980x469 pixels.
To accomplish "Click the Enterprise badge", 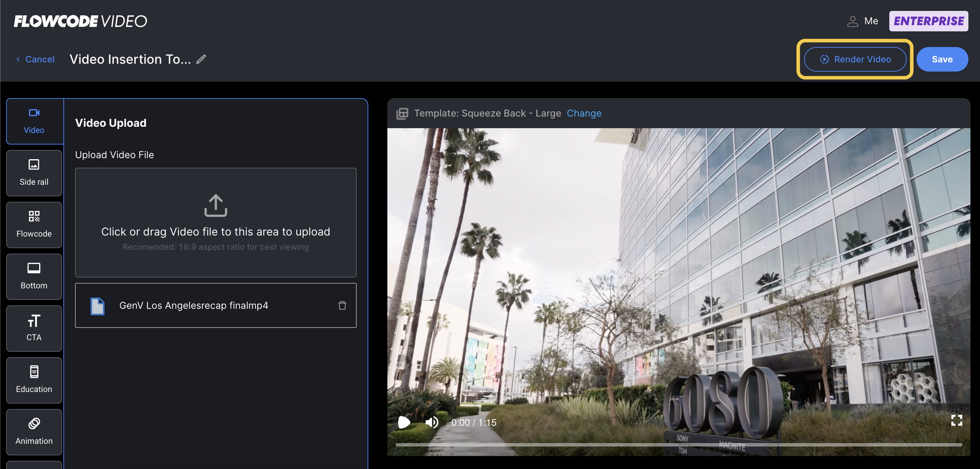I will tap(928, 21).
